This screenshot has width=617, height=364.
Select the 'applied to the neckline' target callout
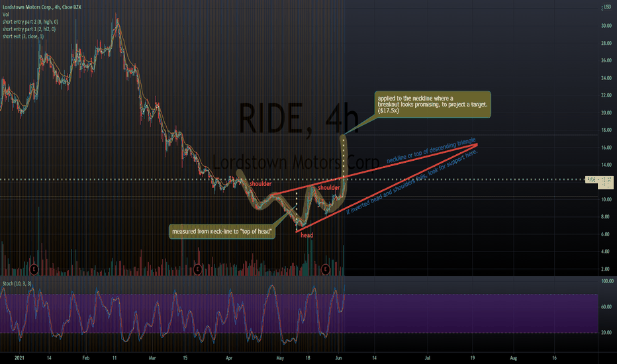pyautogui.click(x=432, y=105)
